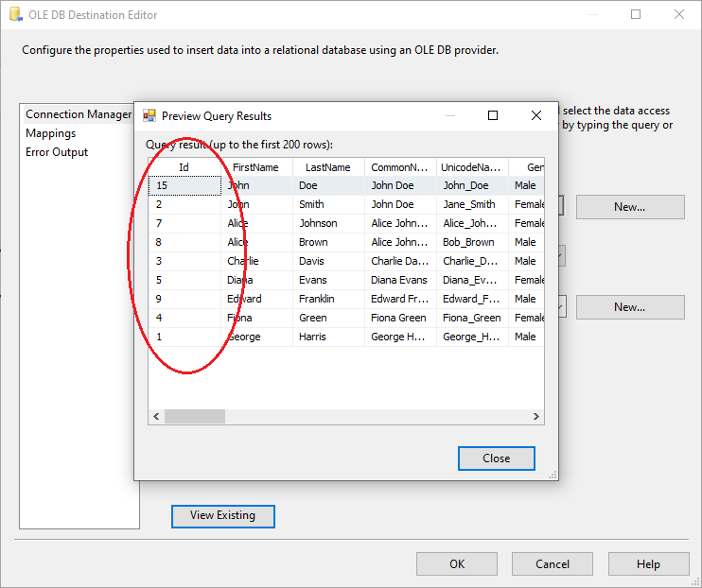Close the preview with the Close button

pos(496,458)
